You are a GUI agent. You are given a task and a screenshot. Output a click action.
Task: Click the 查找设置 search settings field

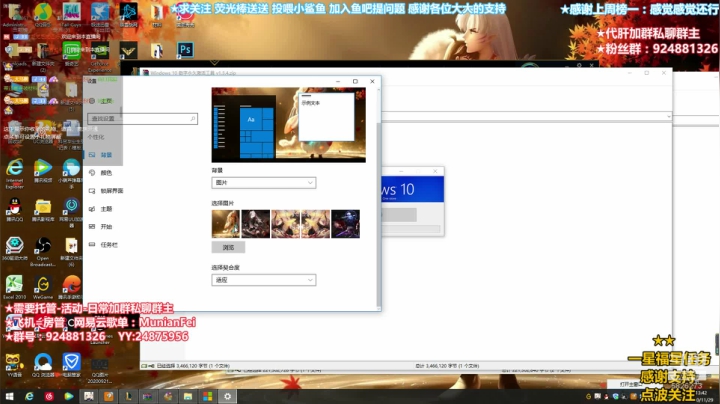pos(142,118)
